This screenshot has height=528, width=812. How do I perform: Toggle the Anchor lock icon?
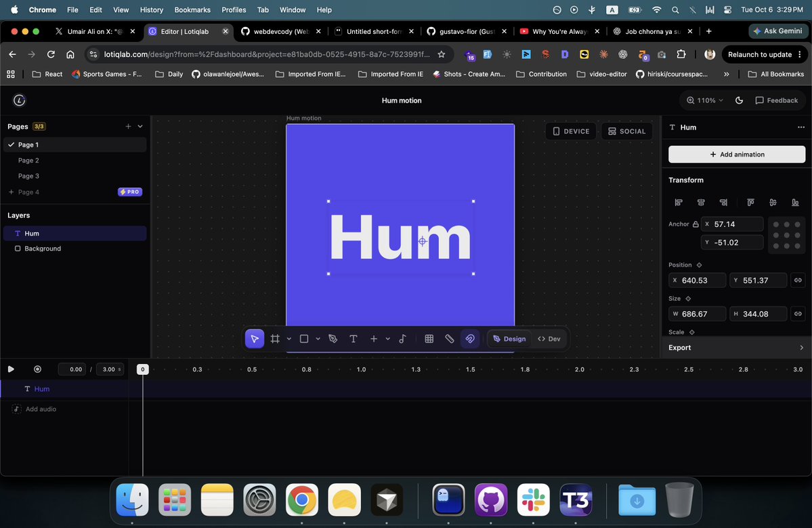click(696, 224)
